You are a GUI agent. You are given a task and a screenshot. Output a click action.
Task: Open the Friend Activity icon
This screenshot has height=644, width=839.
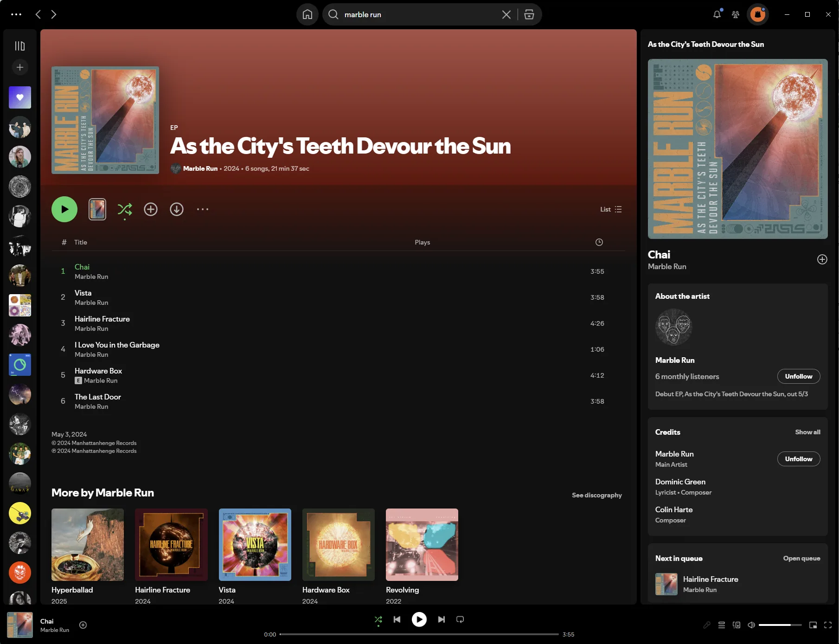(x=736, y=14)
